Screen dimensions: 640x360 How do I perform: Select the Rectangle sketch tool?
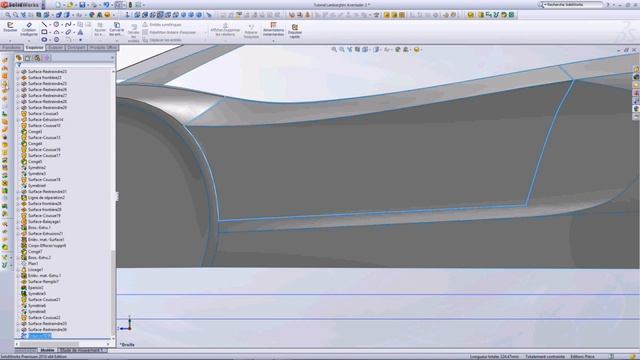[x=44, y=32]
